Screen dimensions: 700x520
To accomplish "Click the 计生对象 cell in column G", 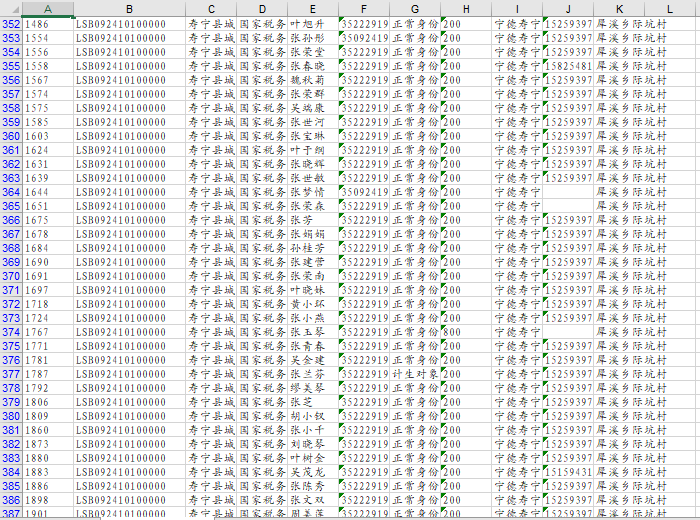I will [415, 374].
